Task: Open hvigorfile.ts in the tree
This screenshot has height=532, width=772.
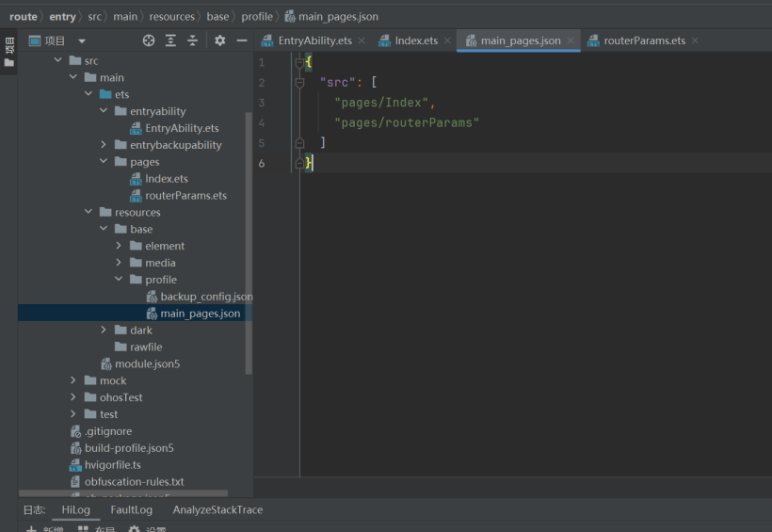Action: (x=105, y=464)
